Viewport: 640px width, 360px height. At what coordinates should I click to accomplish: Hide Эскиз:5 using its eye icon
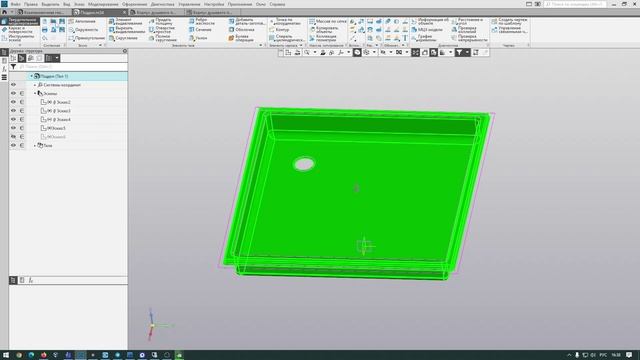(x=13, y=128)
